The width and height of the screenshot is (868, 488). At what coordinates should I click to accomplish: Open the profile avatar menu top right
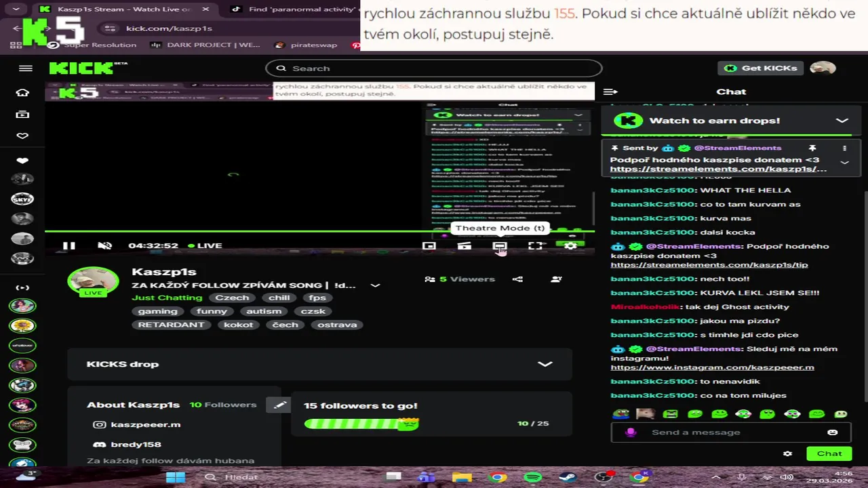point(823,68)
